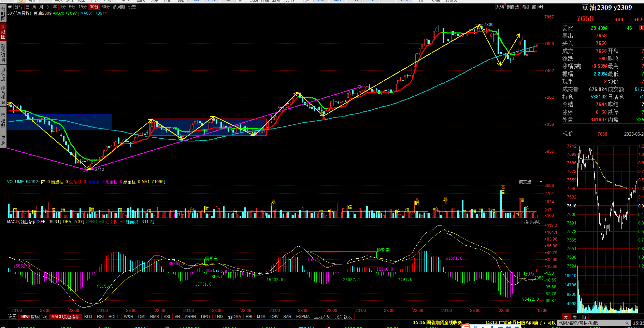Open the 窗 window layout button
The width and height of the screenshot is (644, 328).
point(534,7)
